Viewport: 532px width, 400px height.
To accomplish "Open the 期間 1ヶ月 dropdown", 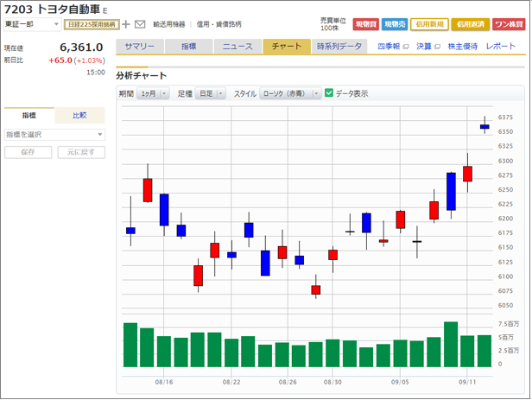I will click(153, 93).
